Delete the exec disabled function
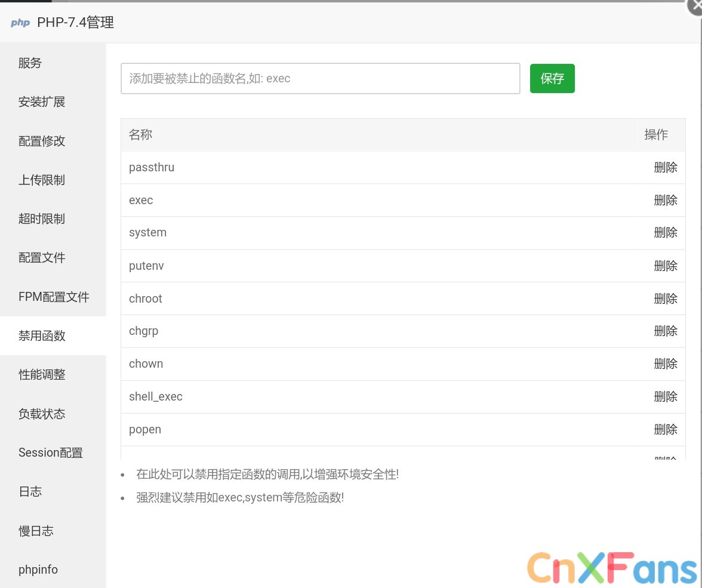Screen dimensions: 702x588 [666, 200]
